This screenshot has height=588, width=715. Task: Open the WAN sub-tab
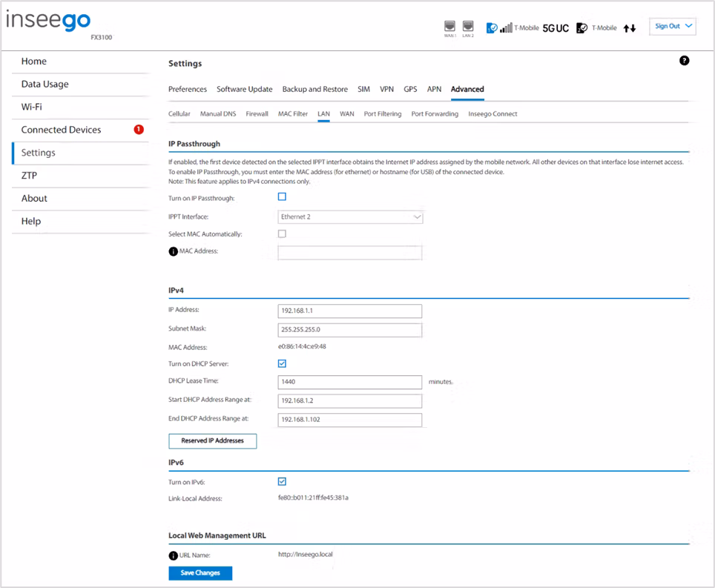(347, 114)
